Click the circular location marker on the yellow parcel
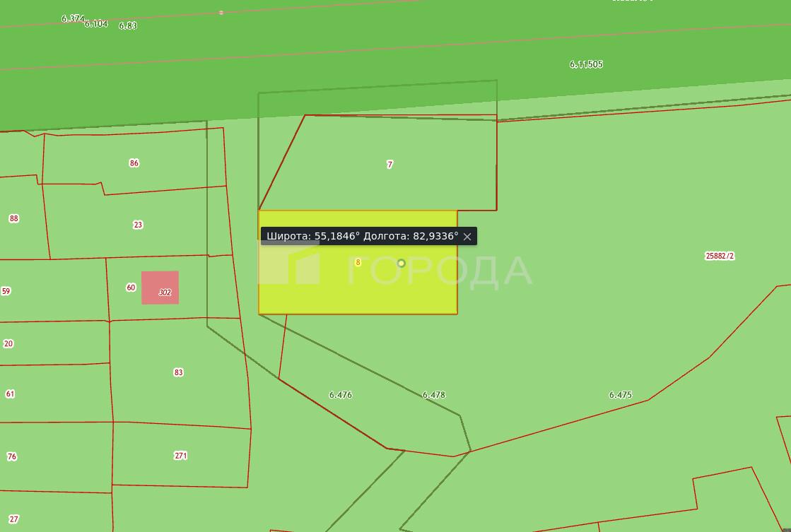The height and width of the screenshot is (532, 791). tap(401, 264)
